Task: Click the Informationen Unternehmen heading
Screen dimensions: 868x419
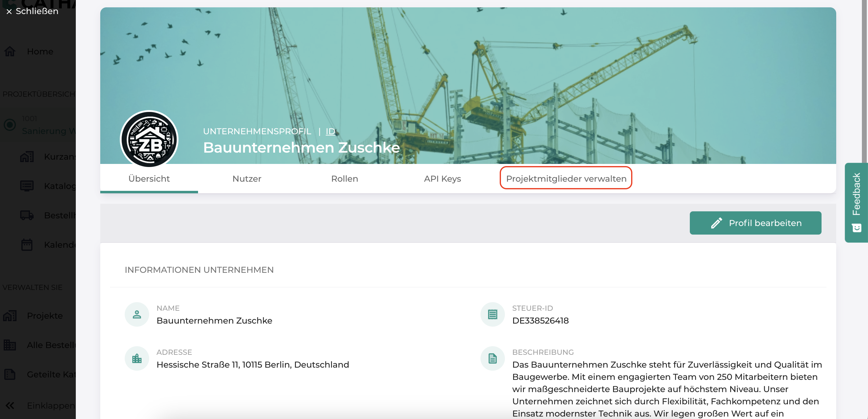Action: pyautogui.click(x=199, y=270)
